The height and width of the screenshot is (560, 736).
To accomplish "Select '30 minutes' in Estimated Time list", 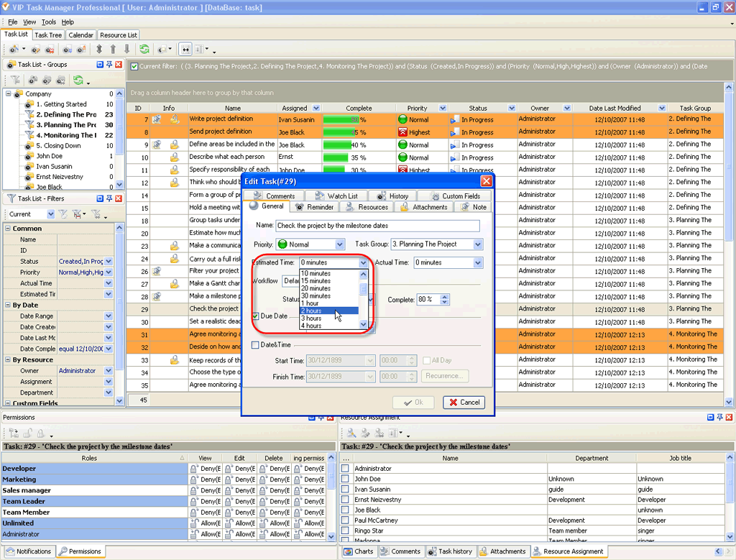I will [329, 295].
